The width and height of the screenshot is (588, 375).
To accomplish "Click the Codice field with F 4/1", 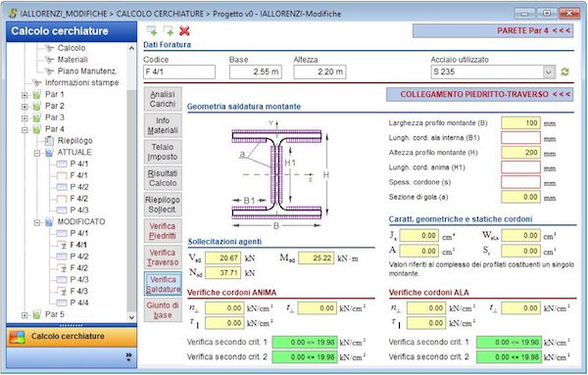I will point(179,71).
